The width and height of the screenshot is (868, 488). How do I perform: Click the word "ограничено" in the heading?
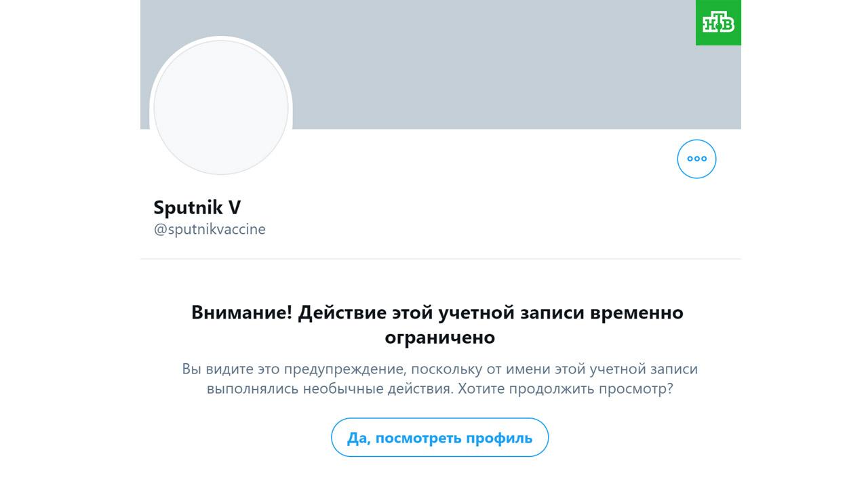[439, 337]
